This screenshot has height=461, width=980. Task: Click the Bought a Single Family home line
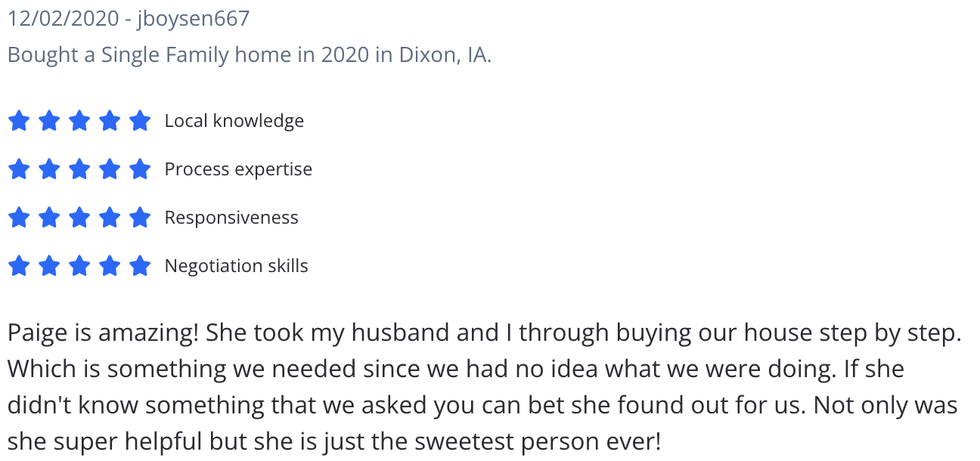click(x=250, y=55)
